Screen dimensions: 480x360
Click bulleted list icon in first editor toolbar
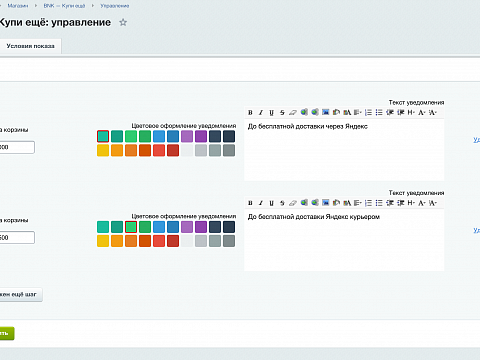coord(379,112)
